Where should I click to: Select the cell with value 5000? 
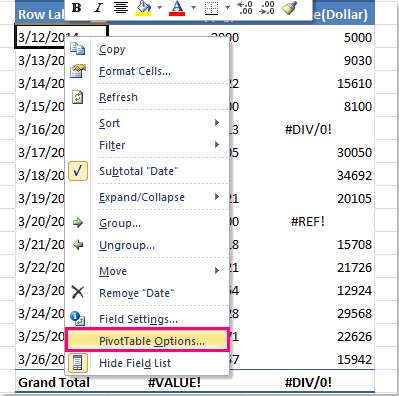tap(358, 38)
